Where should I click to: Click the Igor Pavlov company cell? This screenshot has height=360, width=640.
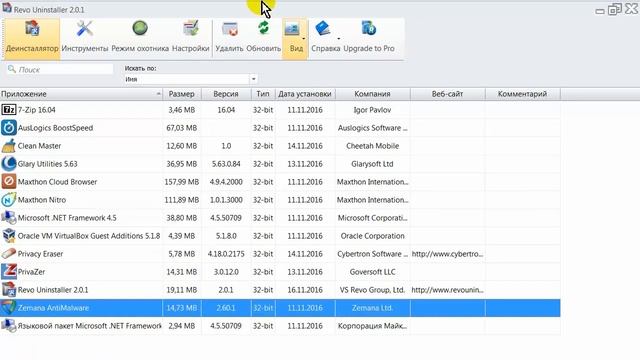pos(372,110)
